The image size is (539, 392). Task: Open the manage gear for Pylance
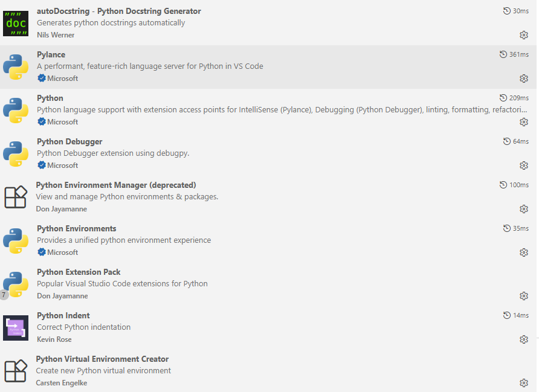coord(524,78)
